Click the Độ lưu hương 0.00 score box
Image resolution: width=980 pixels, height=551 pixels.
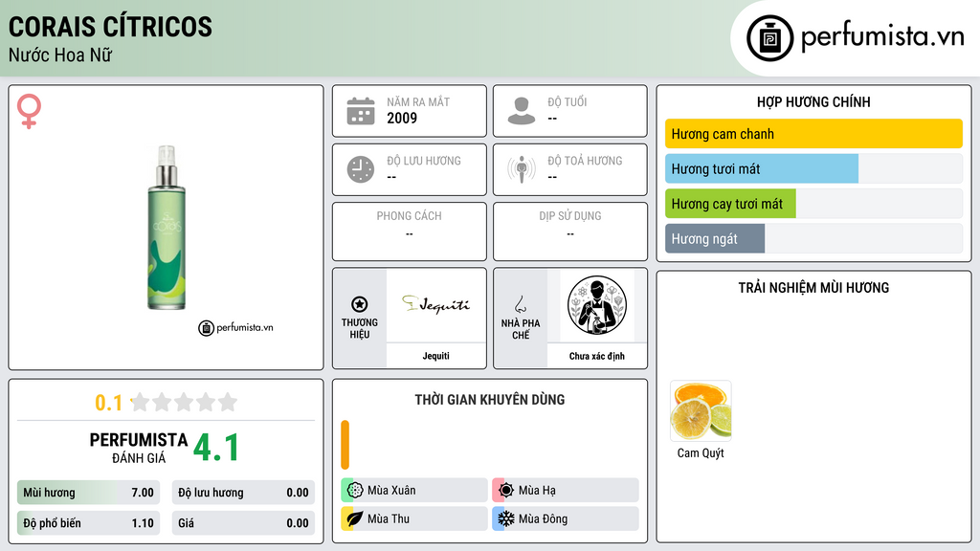[243, 493]
